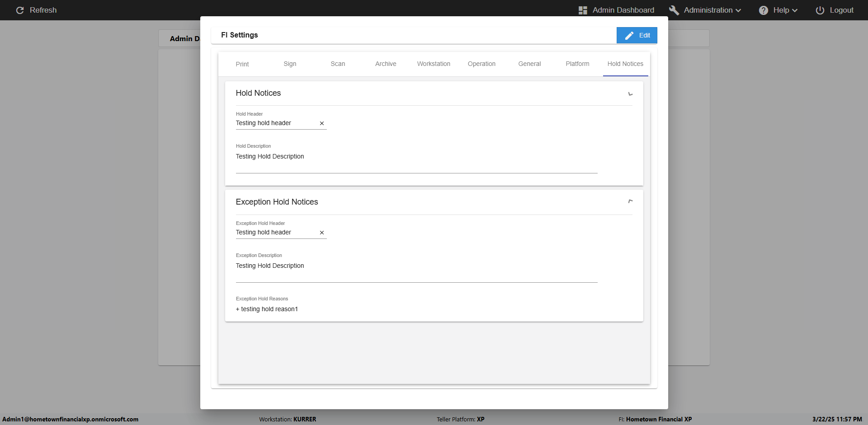Collapse the Exception Hold Notices section

[x=630, y=201]
